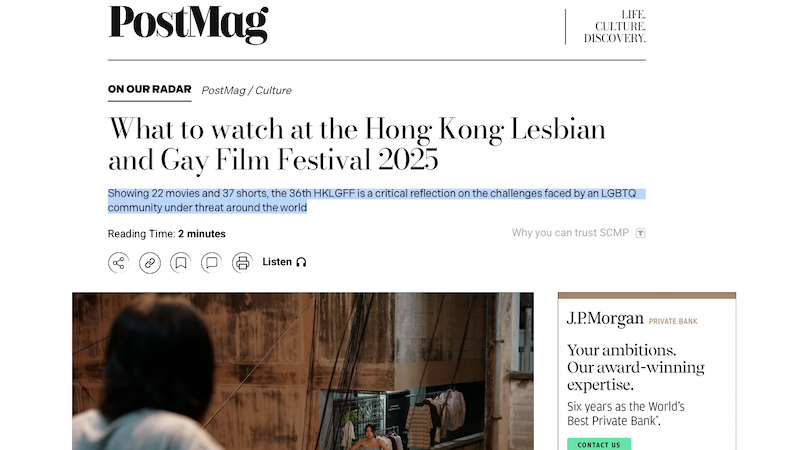Click the Contact Us button in ad

(x=599, y=444)
